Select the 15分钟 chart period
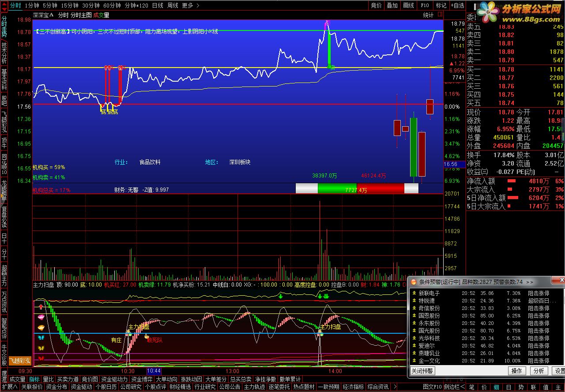565x392 pixels. (70, 5)
